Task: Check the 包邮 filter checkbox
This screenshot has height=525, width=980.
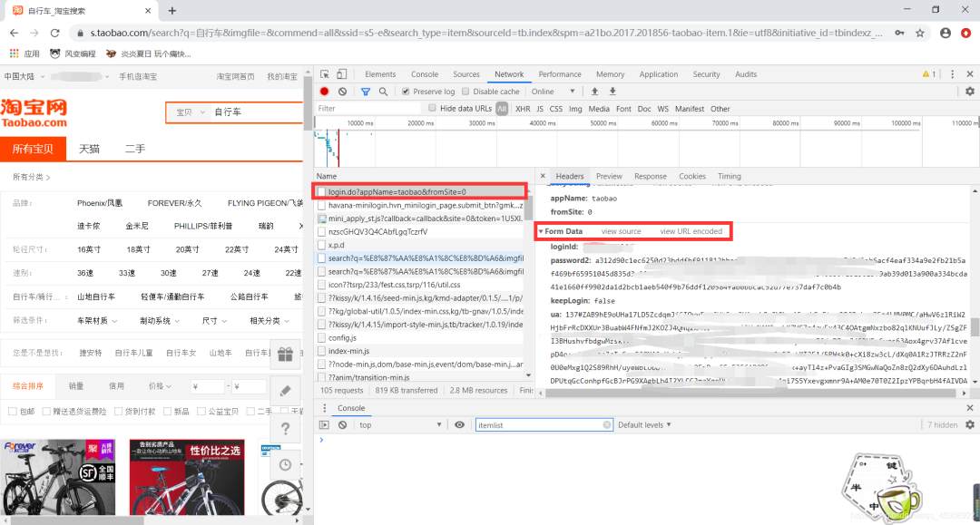Action: pyautogui.click(x=13, y=412)
